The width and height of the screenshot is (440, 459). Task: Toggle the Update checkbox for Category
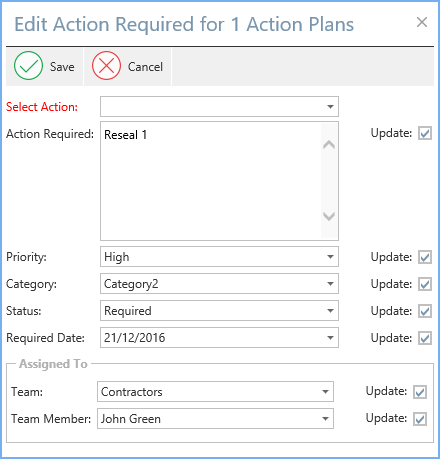(425, 284)
